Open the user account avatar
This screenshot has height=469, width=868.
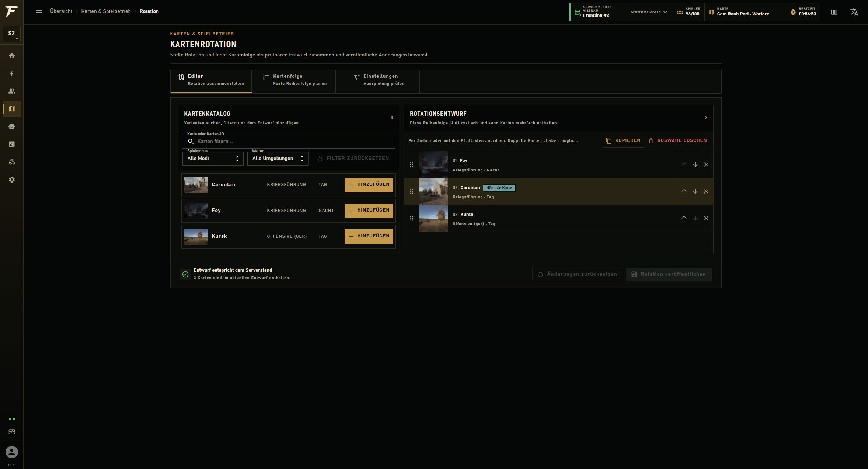(x=12, y=452)
